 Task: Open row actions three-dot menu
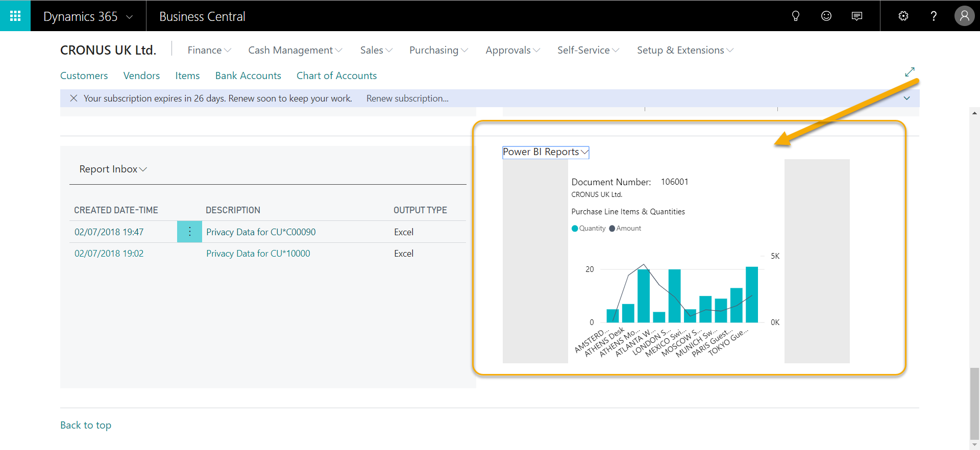189,232
